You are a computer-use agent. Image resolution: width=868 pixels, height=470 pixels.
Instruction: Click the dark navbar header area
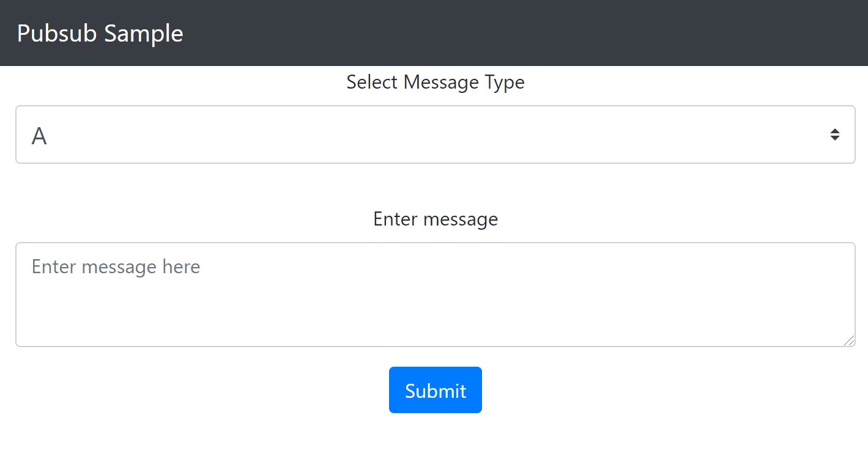click(x=434, y=33)
